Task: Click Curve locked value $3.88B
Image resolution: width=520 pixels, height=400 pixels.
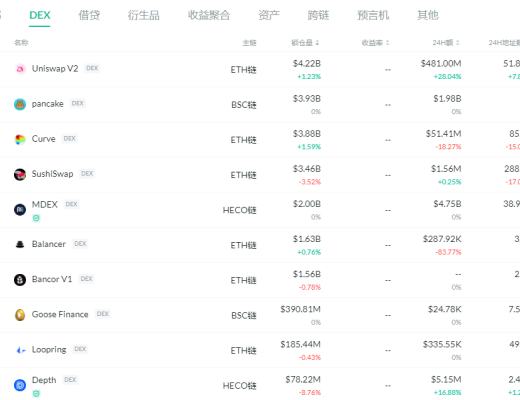Action: pos(307,134)
